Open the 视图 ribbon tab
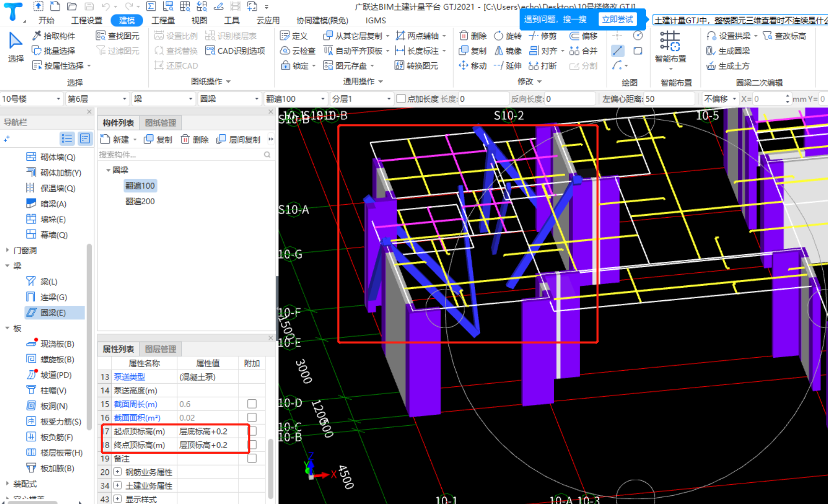Viewport: 828px width, 504px height. tap(199, 20)
